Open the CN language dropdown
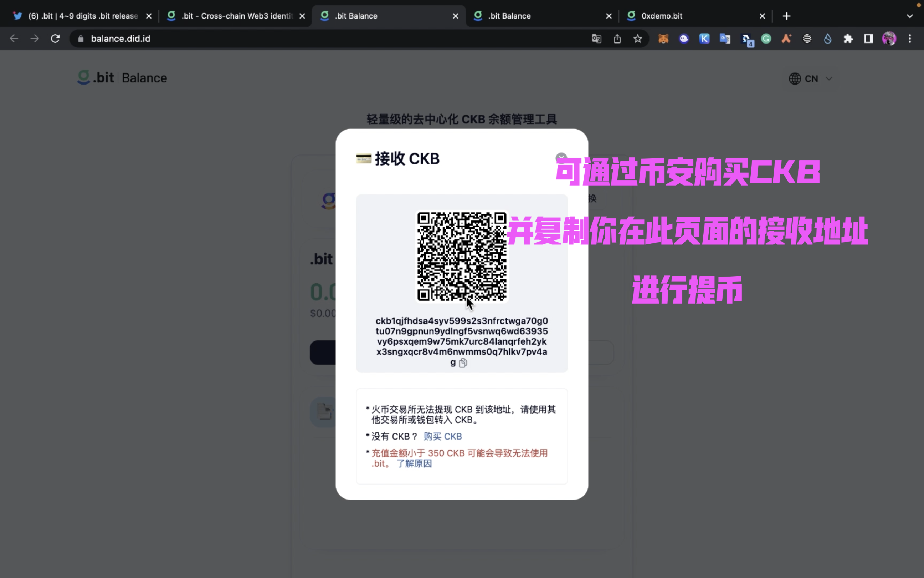Image resolution: width=924 pixels, height=578 pixels. (811, 78)
